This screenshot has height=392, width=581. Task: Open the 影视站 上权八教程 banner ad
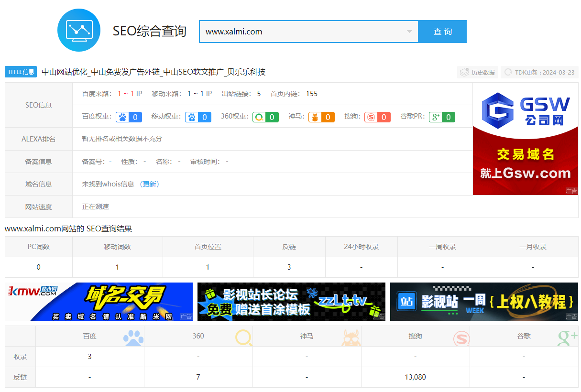point(484,302)
